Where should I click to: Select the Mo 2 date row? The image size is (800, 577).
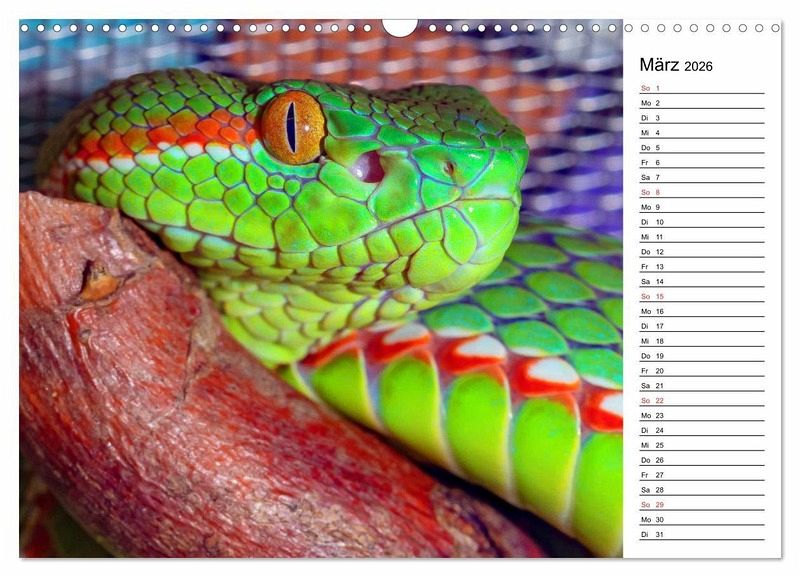[701, 103]
